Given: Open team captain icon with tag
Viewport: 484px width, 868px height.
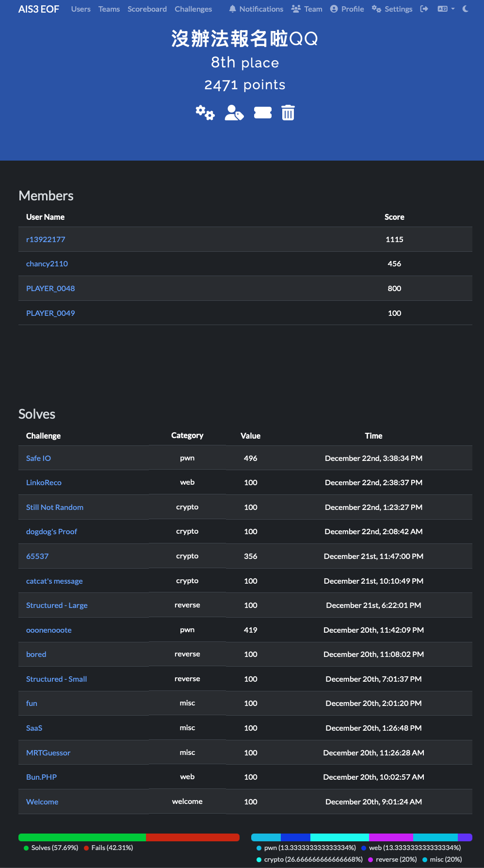Looking at the screenshot, I should coord(234,113).
